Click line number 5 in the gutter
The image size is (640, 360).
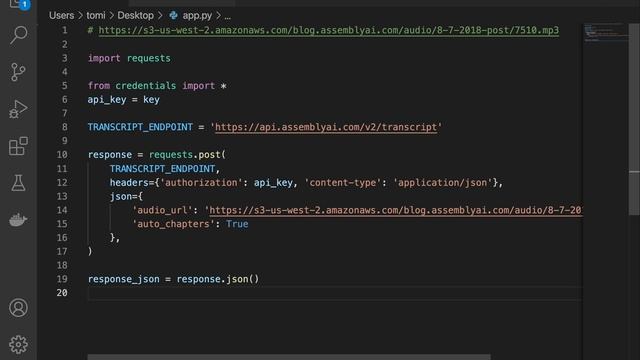pyautogui.click(x=64, y=86)
